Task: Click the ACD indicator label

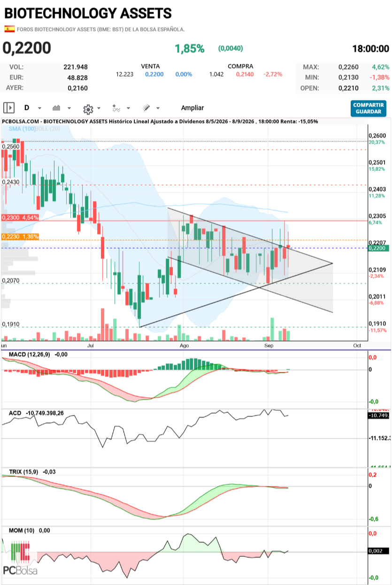Action: tap(15, 413)
